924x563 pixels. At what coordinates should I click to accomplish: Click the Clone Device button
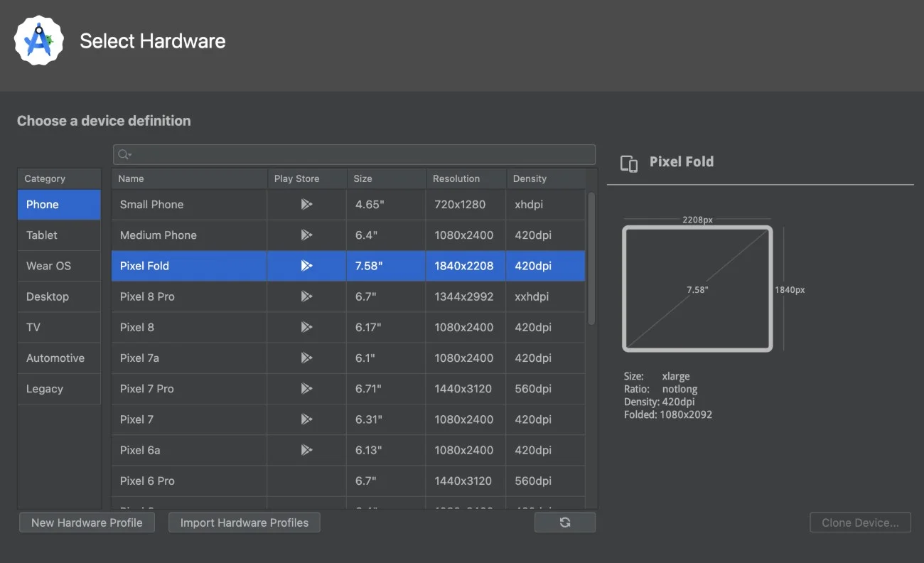[x=861, y=522]
